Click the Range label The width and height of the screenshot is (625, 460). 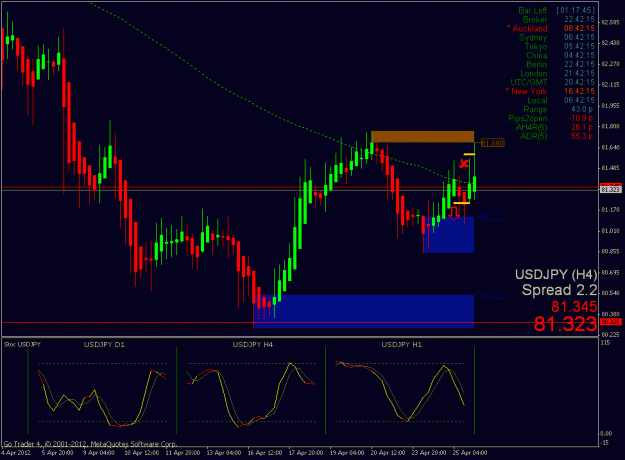pyautogui.click(x=535, y=109)
